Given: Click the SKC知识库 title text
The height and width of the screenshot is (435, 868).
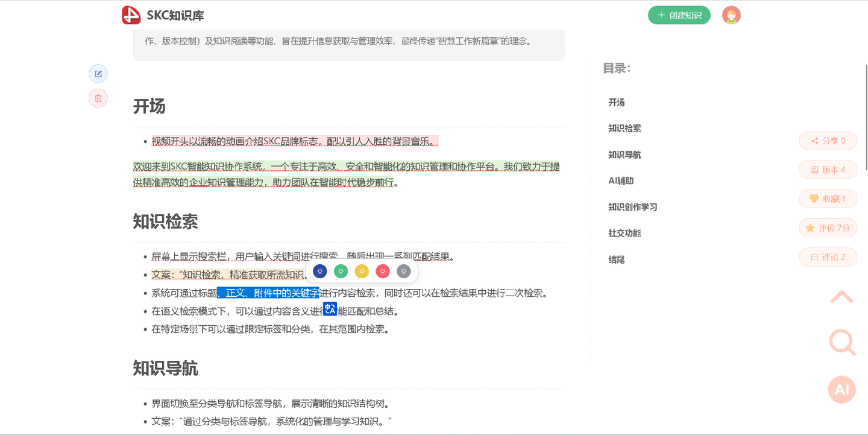Looking at the screenshot, I should [x=175, y=16].
